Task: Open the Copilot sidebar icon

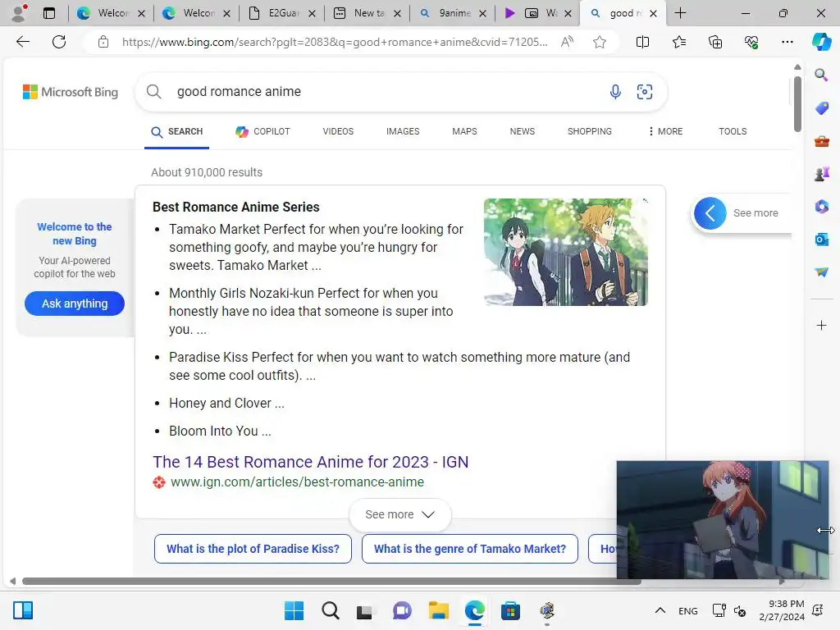Action: (821, 42)
